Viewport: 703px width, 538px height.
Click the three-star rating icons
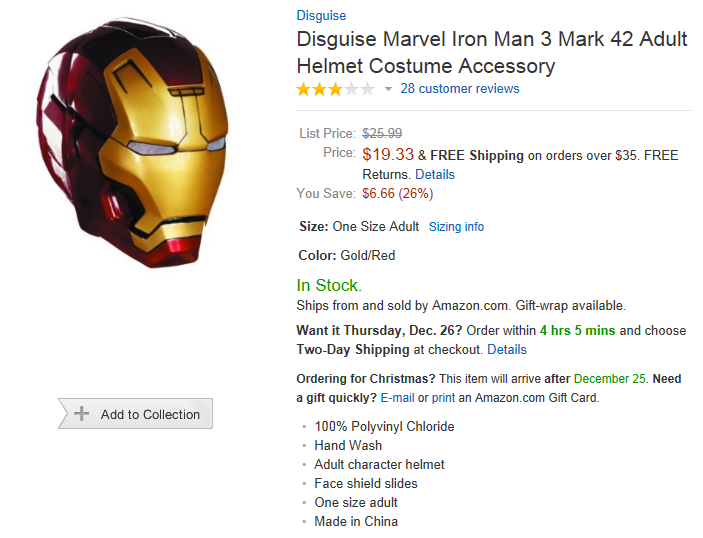click(x=335, y=89)
